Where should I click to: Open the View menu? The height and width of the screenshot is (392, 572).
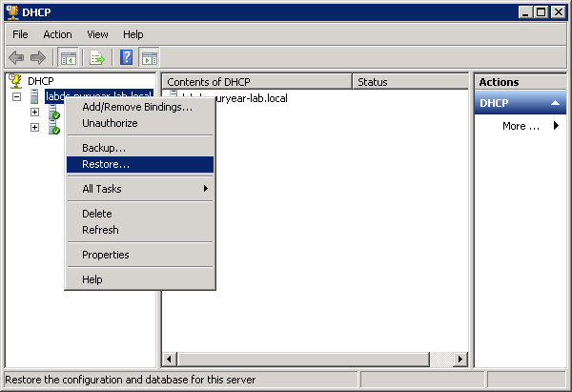pos(97,34)
